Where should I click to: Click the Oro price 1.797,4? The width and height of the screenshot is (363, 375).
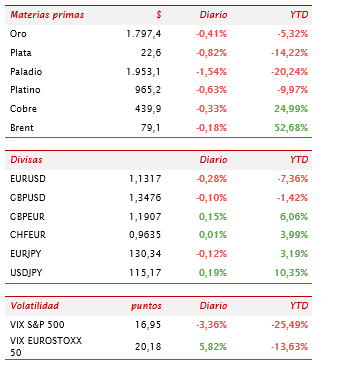[x=144, y=34]
